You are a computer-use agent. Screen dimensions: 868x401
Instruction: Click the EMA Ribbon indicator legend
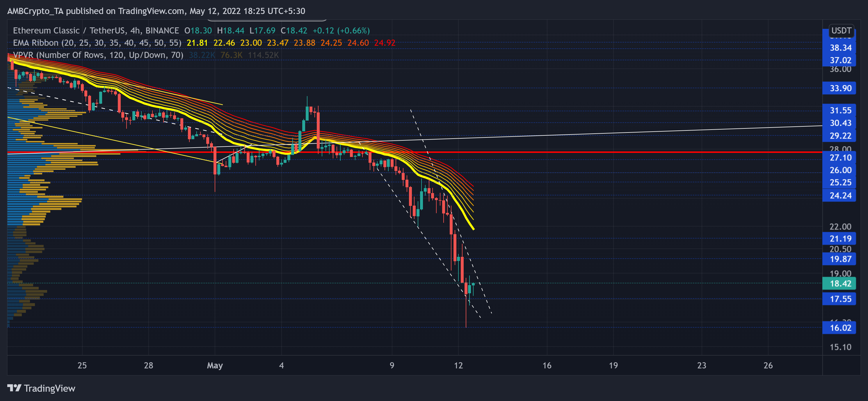97,43
